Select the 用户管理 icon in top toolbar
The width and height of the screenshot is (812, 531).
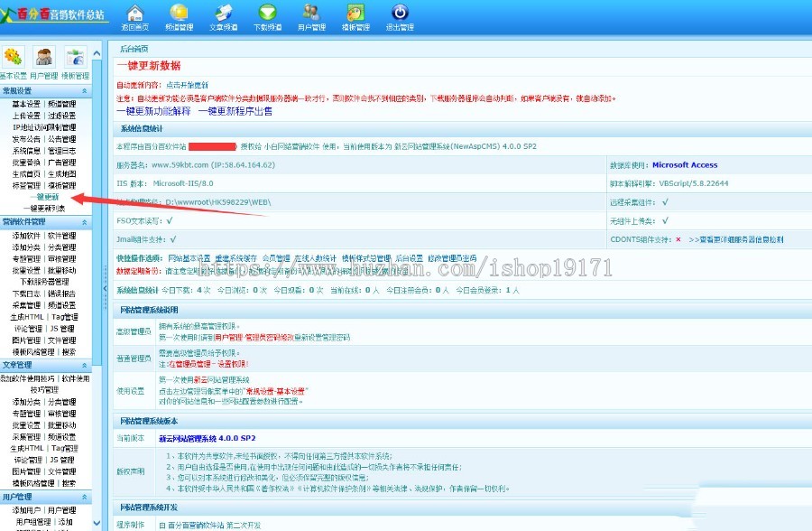(x=311, y=15)
